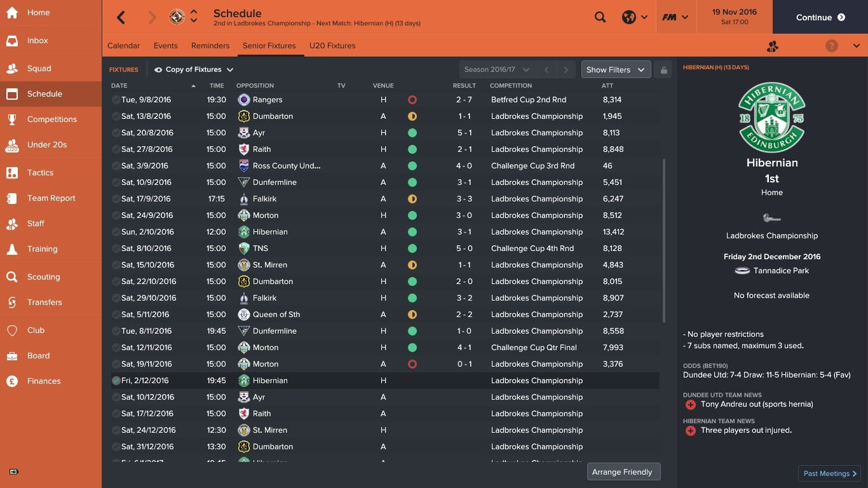
Task: Click the padlock icon beside Show Filters
Action: [663, 70]
